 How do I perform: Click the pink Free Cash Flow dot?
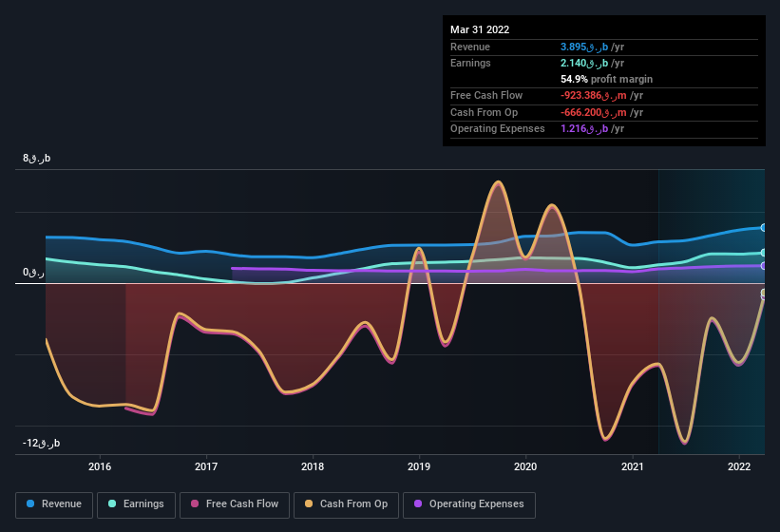(x=196, y=504)
